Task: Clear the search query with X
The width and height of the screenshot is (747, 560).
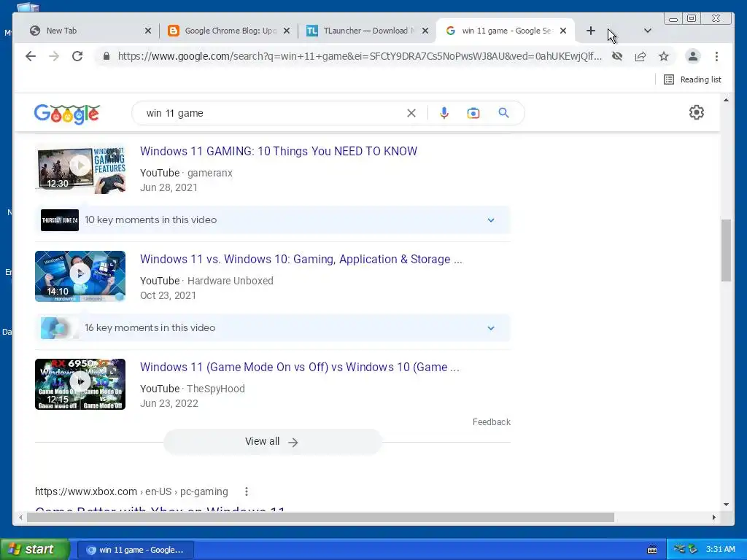Action: pyautogui.click(x=411, y=113)
